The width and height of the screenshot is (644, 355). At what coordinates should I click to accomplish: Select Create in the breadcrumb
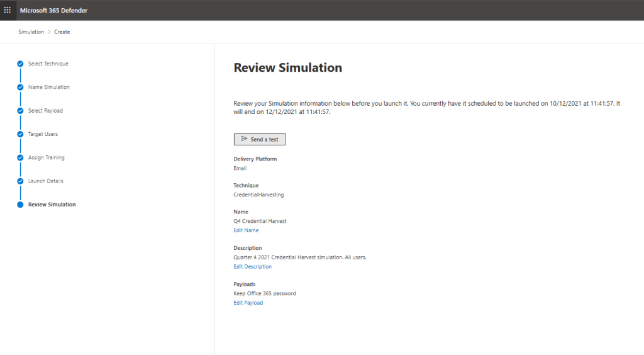[x=62, y=32]
